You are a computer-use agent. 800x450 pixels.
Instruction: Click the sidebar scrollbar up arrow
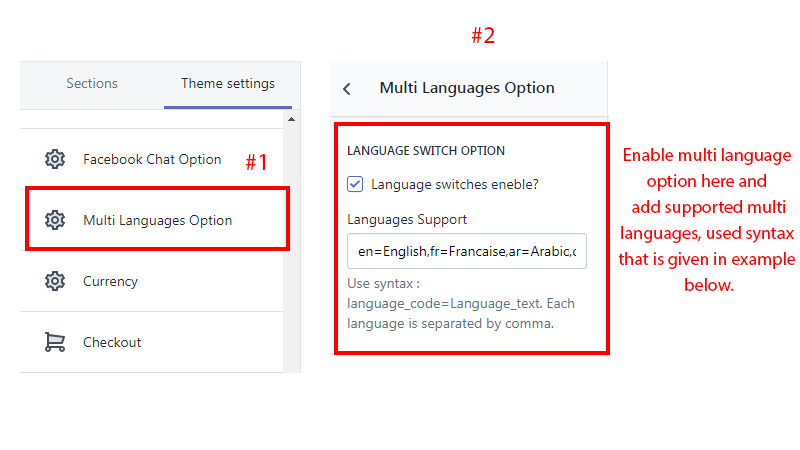point(291,120)
